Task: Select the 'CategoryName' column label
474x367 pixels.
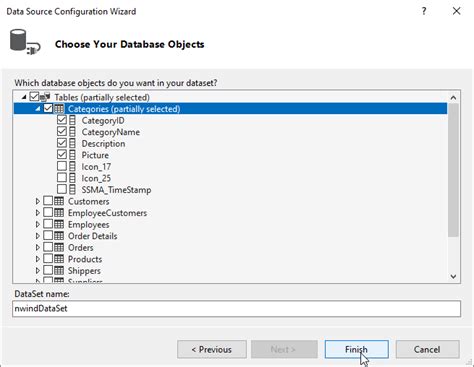Action: tap(111, 132)
